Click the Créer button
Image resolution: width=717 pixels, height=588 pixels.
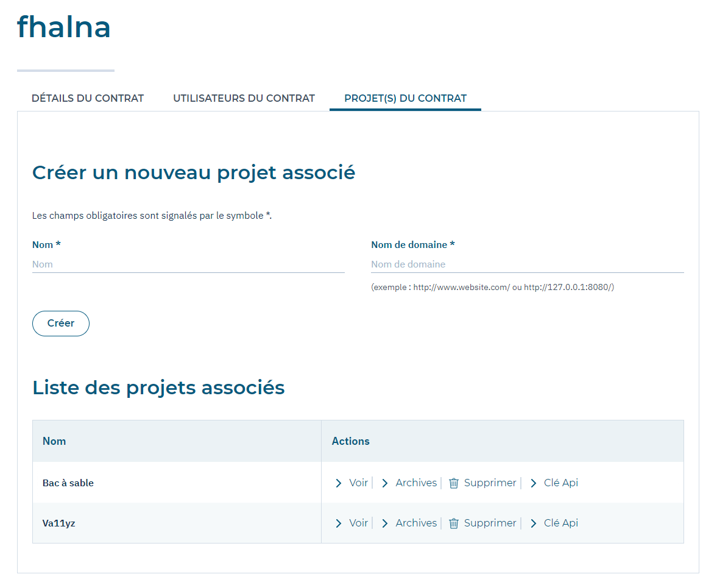coord(61,324)
